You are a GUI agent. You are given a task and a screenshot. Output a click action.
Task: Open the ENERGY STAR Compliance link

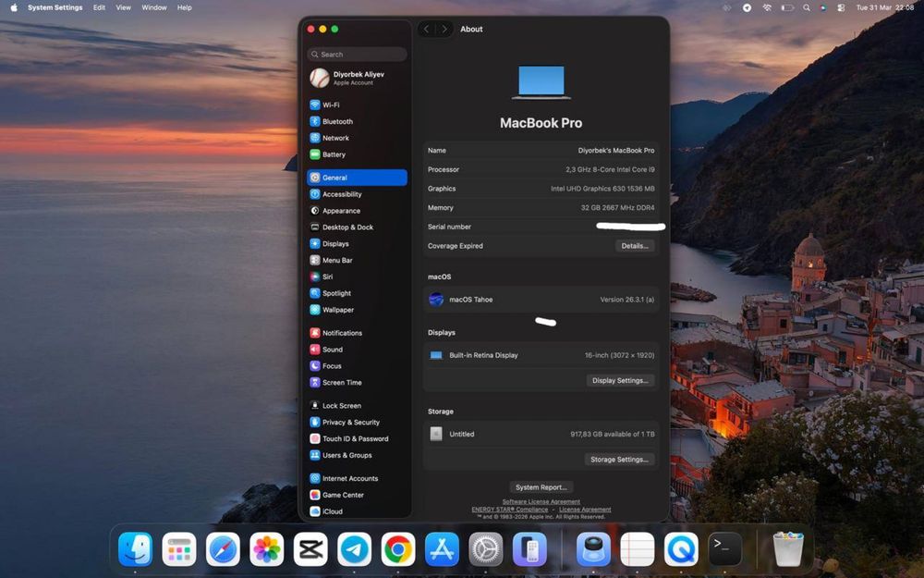(510, 510)
